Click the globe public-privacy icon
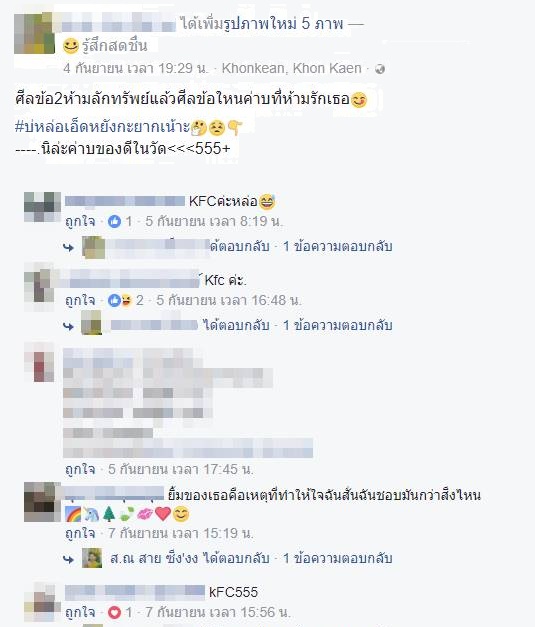The image size is (535, 627). (380, 69)
